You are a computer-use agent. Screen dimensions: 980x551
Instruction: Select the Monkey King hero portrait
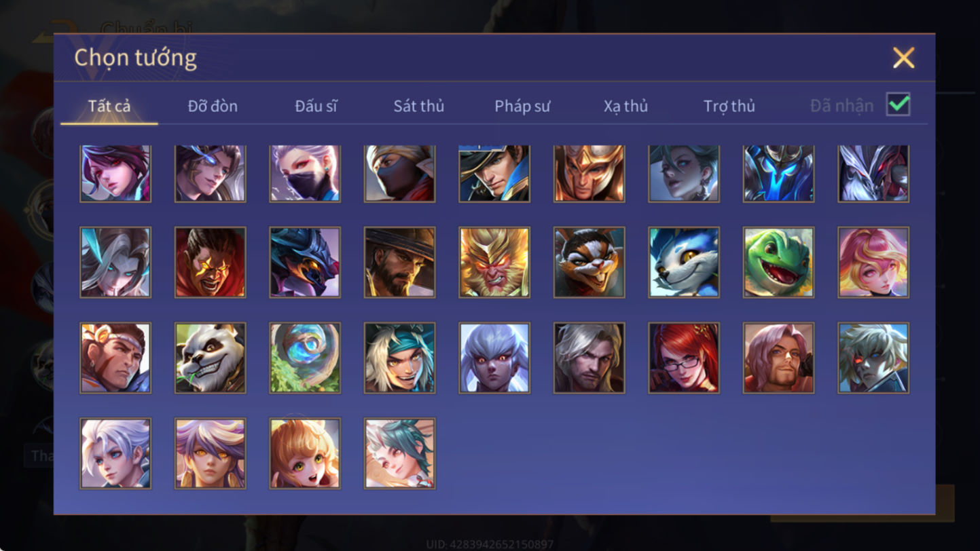click(494, 263)
